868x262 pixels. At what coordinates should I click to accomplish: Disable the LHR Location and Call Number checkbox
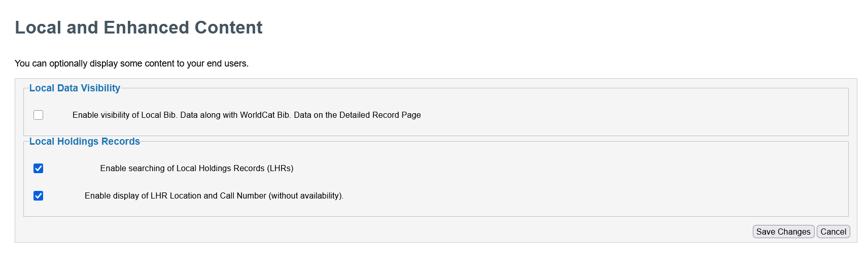[39, 196]
